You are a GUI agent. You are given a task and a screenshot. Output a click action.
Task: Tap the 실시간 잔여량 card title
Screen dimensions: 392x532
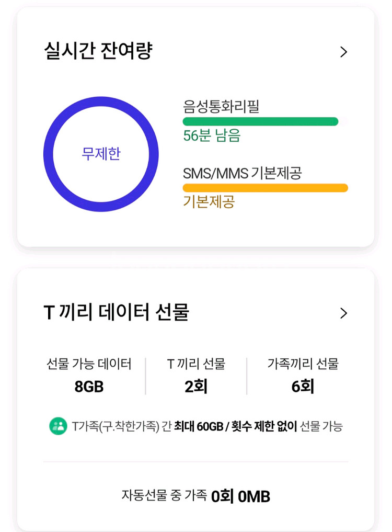click(x=98, y=52)
